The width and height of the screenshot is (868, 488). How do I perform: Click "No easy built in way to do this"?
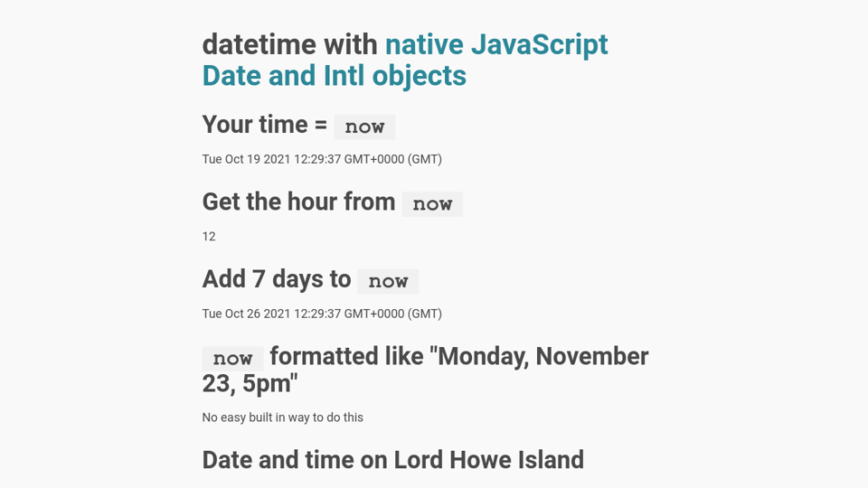click(282, 418)
